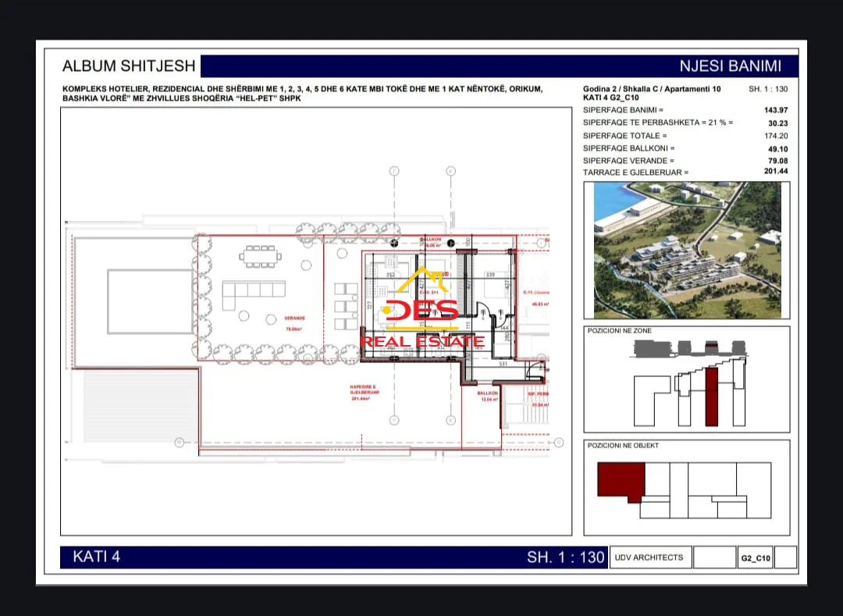Screen dimensions: 843x616
Task: Click the dining table symbol on the veranda
Action: 260,256
